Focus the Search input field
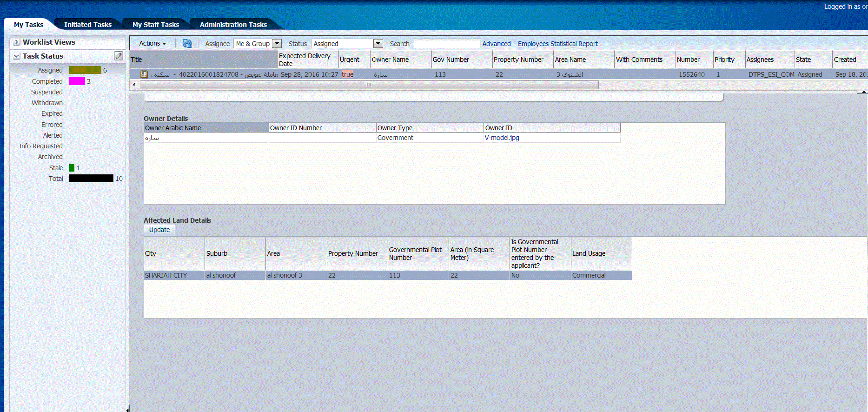 pyautogui.click(x=446, y=44)
